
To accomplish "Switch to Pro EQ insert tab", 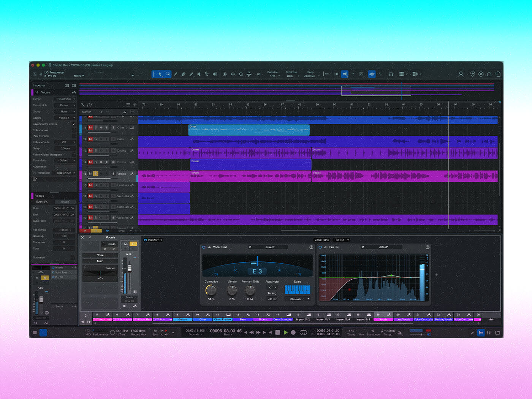I will [x=341, y=240].
